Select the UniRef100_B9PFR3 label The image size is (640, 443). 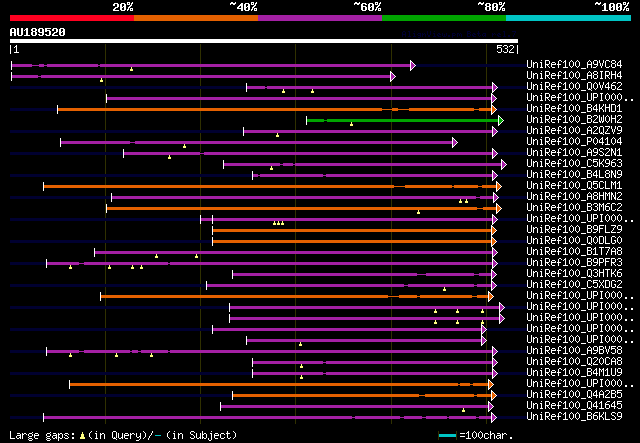tap(574, 263)
